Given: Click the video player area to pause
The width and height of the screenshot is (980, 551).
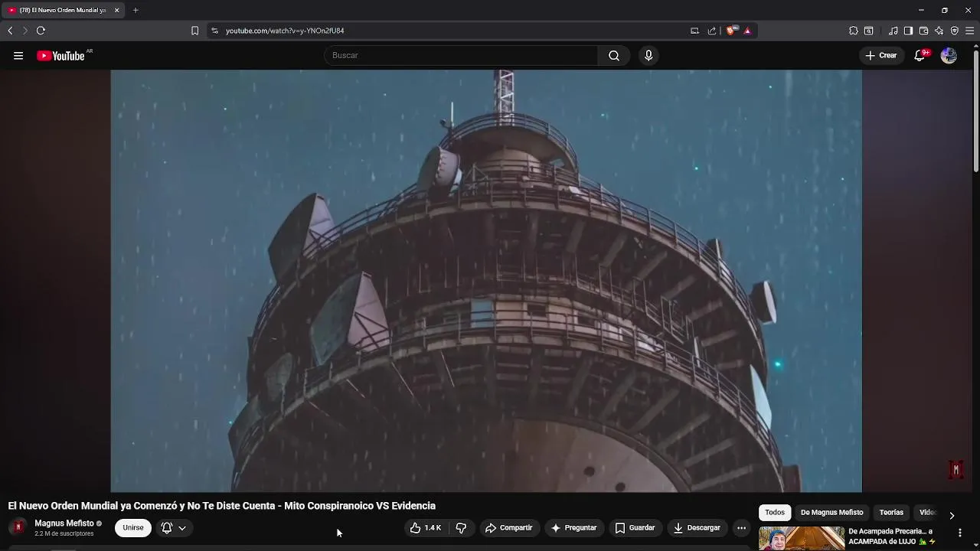Looking at the screenshot, I should (x=486, y=281).
